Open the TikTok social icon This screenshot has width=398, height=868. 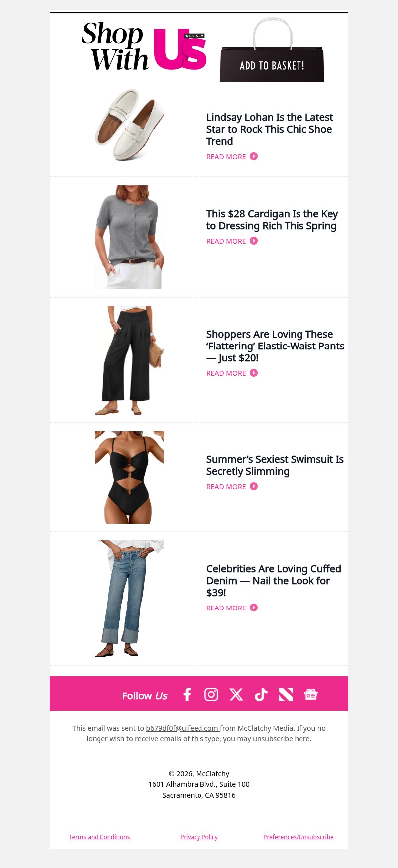coord(261,694)
